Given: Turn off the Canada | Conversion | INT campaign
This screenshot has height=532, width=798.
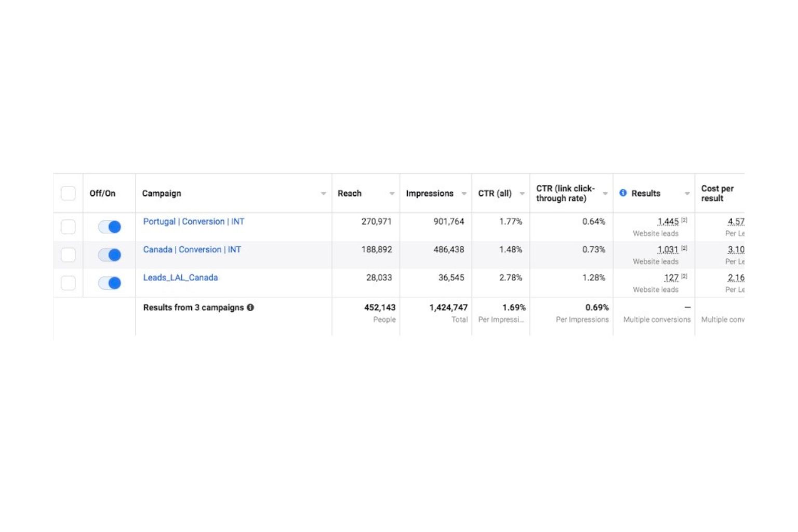Looking at the screenshot, I should click(x=110, y=255).
